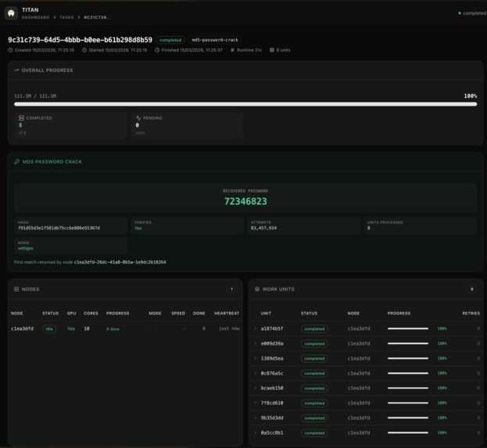This screenshot has height=448, width=487.
Task: Click the Work Units layers icon
Action: (257, 289)
